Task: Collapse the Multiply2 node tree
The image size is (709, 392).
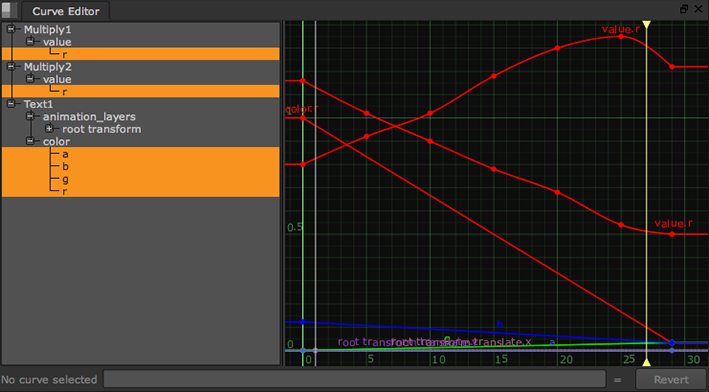Action: (11, 67)
